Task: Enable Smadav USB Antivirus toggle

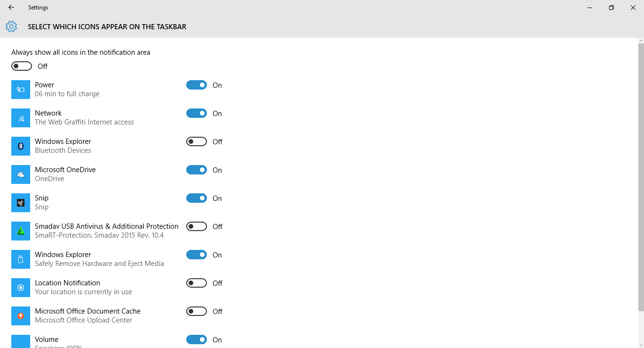Action: click(x=197, y=226)
